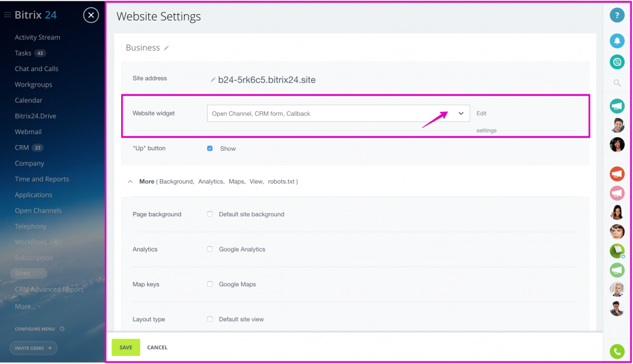Open chat with man in first avatar
Image resolution: width=633 pixels, height=364 pixels.
617,125
